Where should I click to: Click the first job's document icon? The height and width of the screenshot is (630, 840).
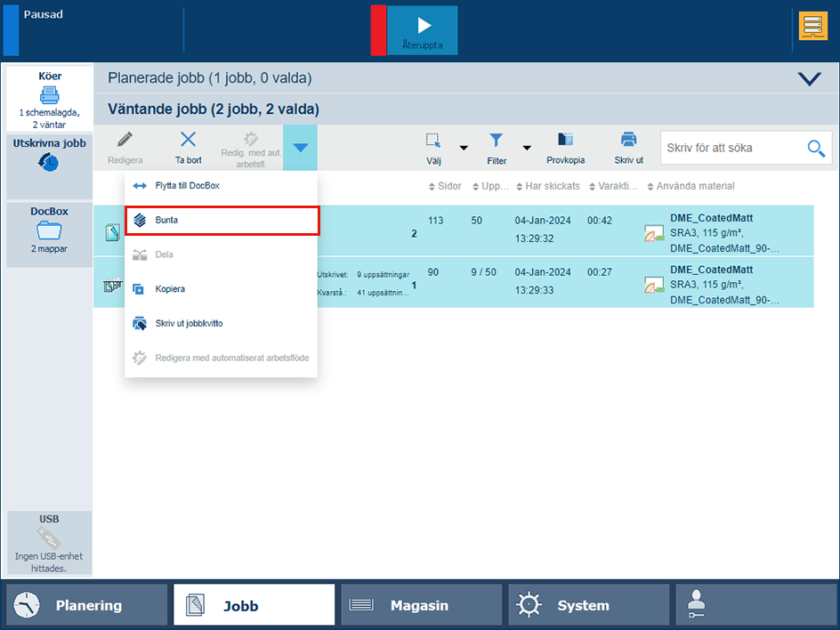(x=112, y=232)
